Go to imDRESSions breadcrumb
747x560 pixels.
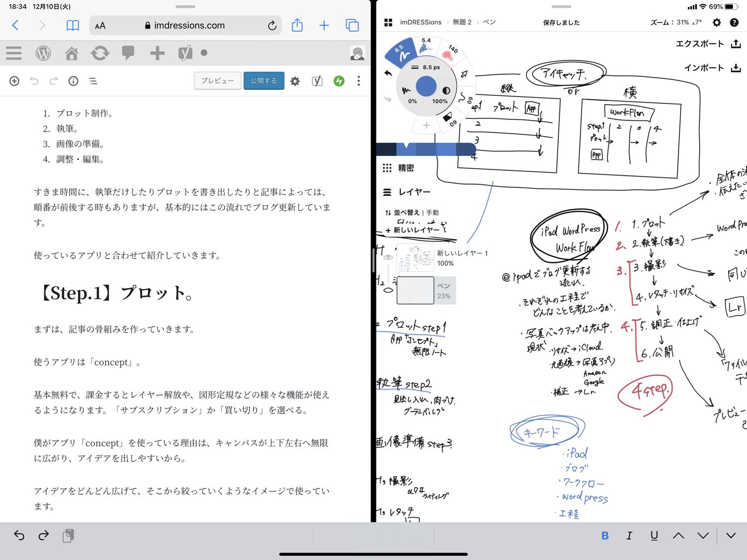pyautogui.click(x=421, y=22)
